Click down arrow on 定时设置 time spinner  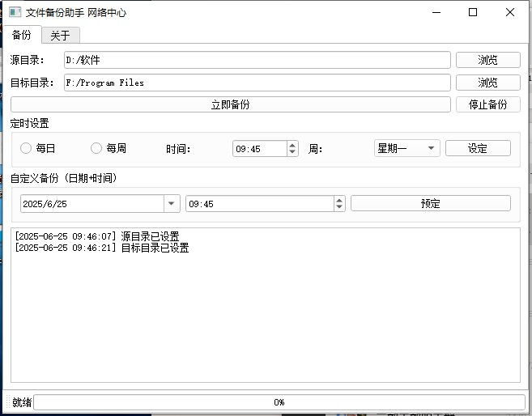[x=292, y=152]
